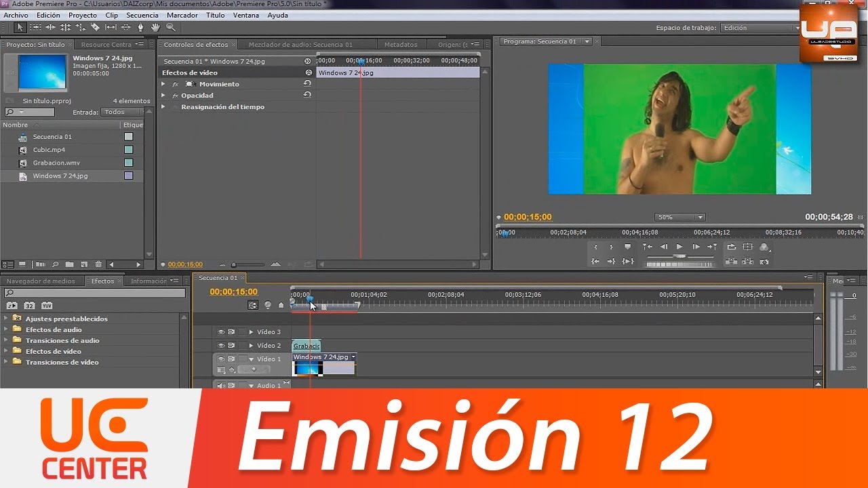The width and height of the screenshot is (868, 488).
Task: Expand the Movimiento effect properties
Action: [163, 84]
